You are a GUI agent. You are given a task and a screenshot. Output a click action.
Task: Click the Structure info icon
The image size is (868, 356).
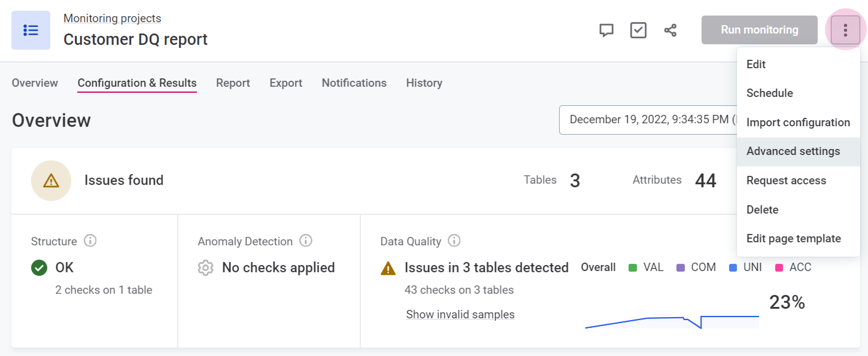[90, 241]
